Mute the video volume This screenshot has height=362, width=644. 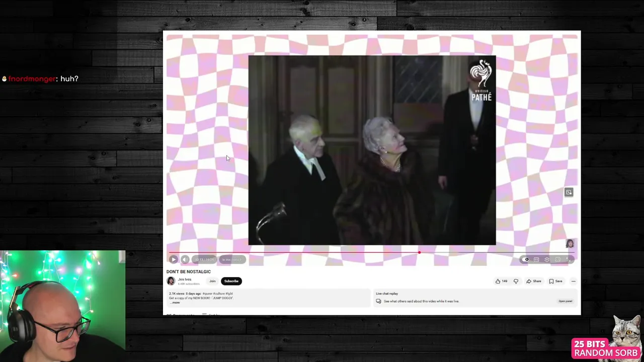(x=185, y=259)
